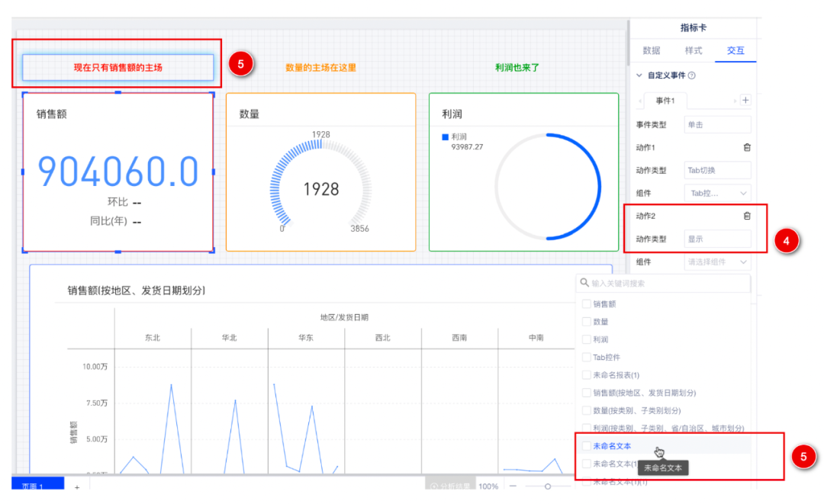The width and height of the screenshot is (824, 504).
Task: Add a new page with plus button
Action: [76, 486]
